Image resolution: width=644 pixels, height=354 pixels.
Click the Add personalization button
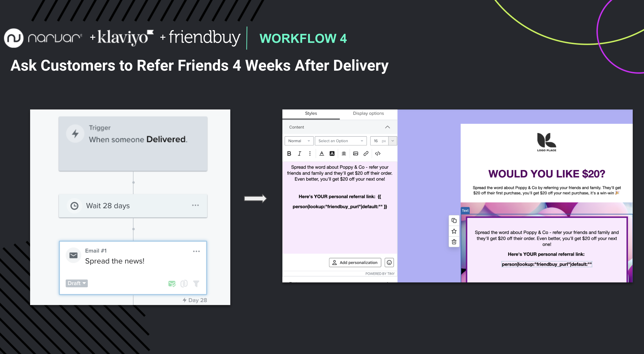[x=355, y=262]
